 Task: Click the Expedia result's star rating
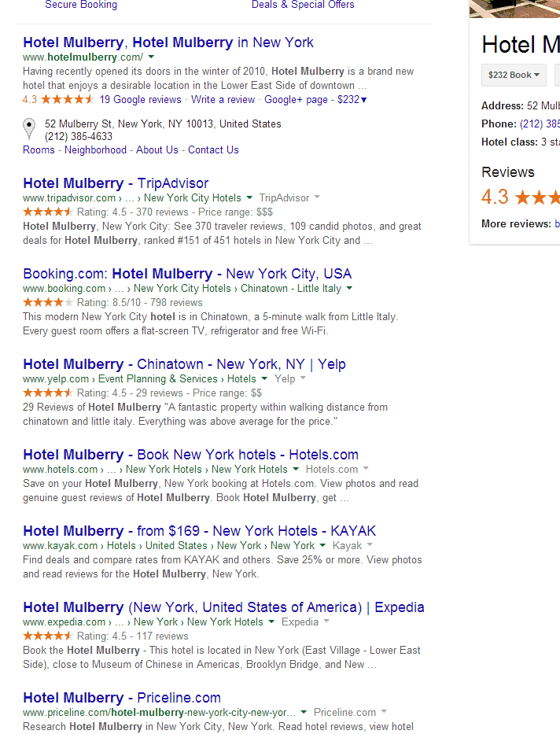48,636
